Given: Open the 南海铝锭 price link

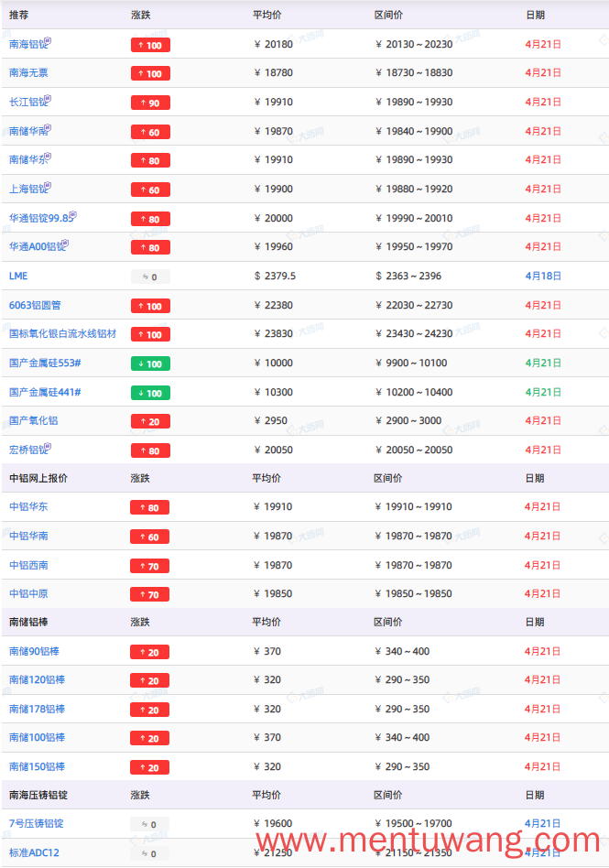Looking at the screenshot, I should [x=28, y=44].
